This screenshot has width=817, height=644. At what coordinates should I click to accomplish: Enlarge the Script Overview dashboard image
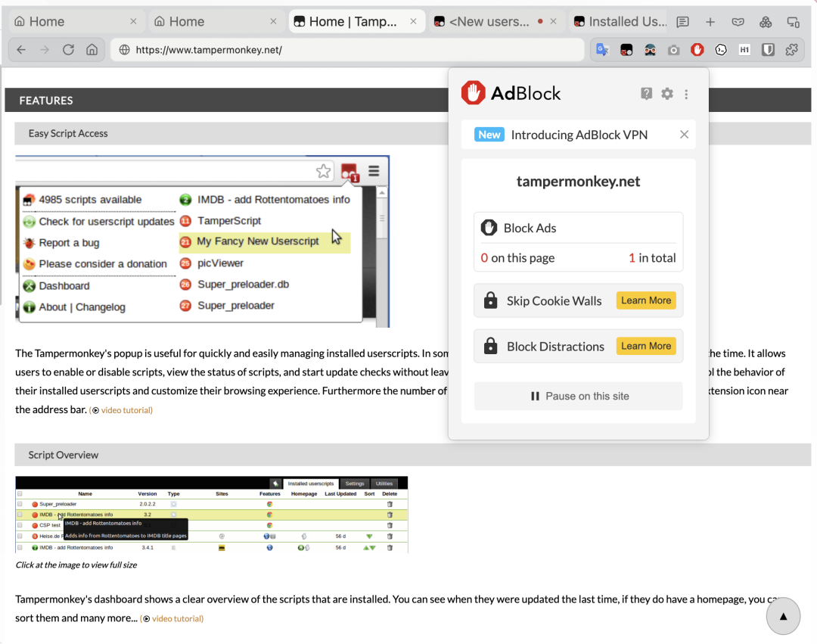212,515
